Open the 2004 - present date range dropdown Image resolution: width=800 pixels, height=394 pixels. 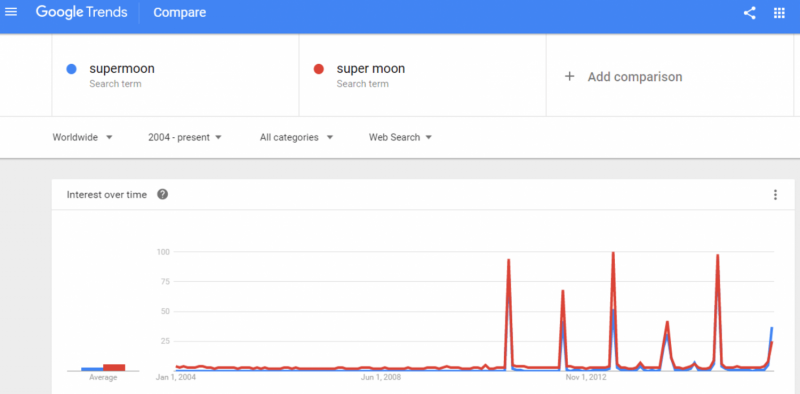pyautogui.click(x=185, y=137)
